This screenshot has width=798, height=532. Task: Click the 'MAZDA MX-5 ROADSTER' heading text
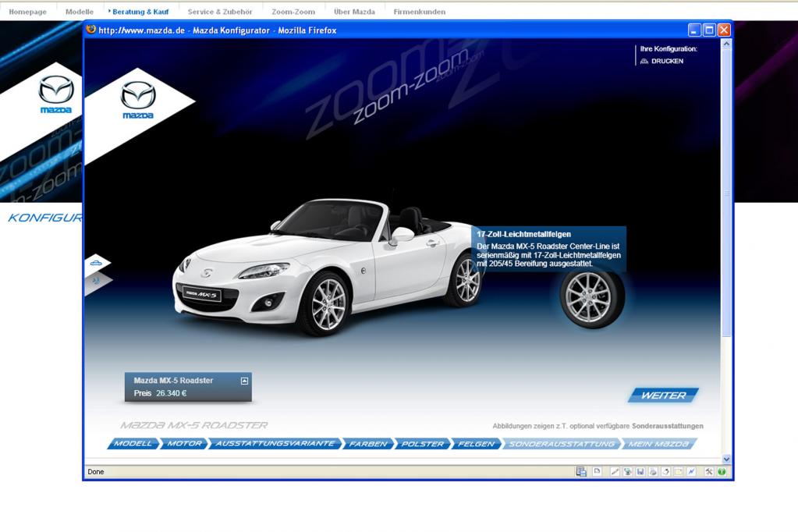pos(194,425)
